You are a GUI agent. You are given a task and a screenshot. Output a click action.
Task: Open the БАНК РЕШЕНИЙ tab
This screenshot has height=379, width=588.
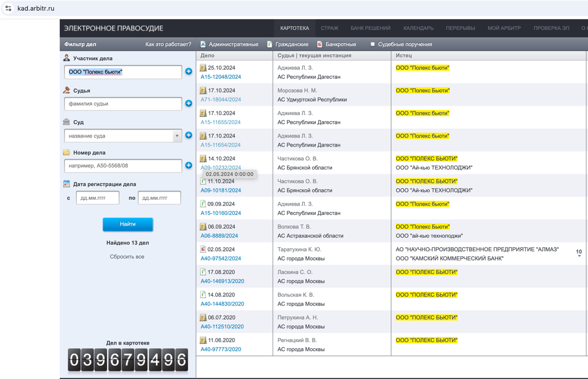(370, 28)
